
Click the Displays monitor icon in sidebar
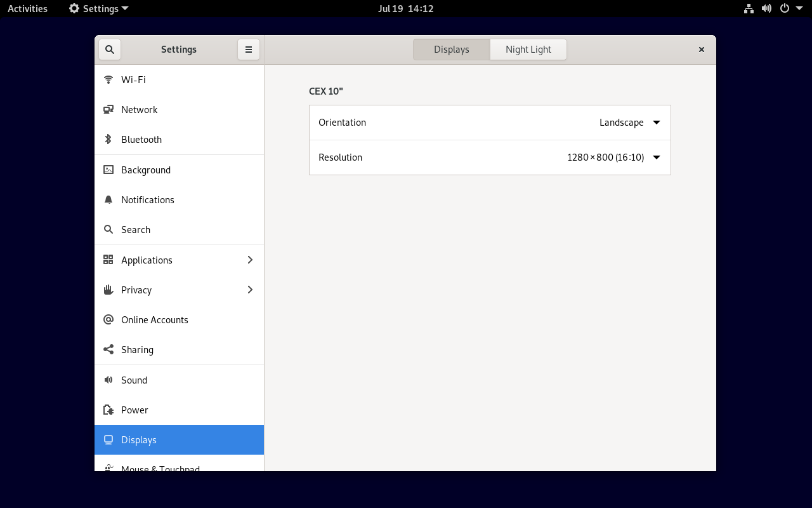coord(108,439)
